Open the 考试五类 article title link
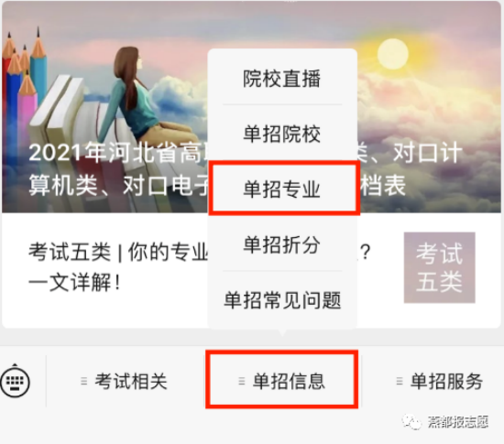Screen dimensions: 504x444 coord(118,252)
